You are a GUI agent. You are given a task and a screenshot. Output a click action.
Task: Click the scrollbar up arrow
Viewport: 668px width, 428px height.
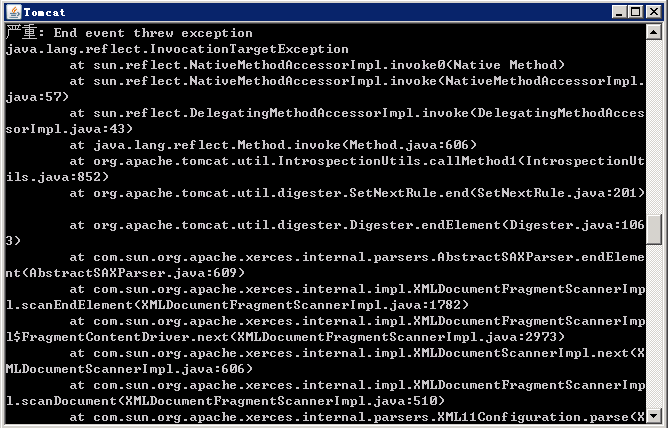(653, 32)
